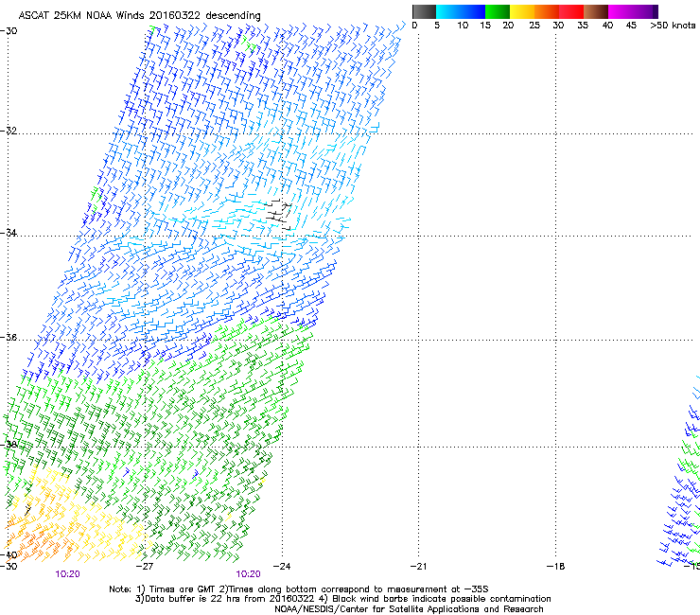The width and height of the screenshot is (700, 615).
Task: Select the -36 latitude axis label
Action: [9, 337]
